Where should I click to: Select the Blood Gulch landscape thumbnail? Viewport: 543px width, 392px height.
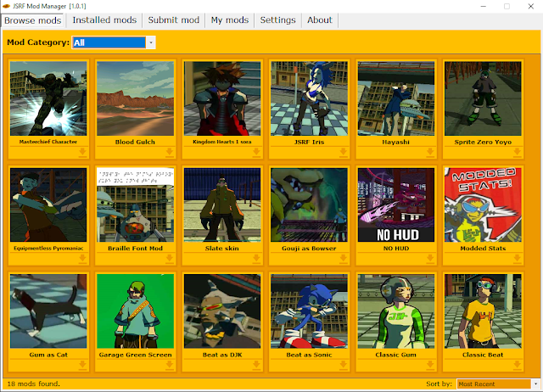click(x=136, y=98)
